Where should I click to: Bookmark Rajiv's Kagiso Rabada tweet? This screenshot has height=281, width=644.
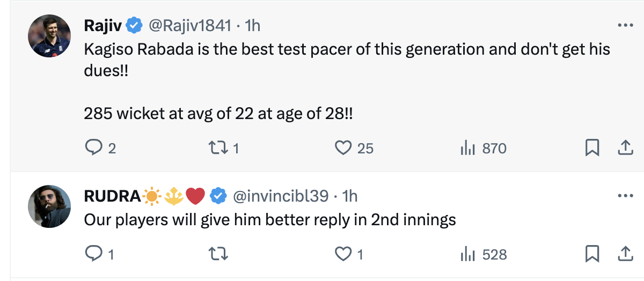(592, 148)
